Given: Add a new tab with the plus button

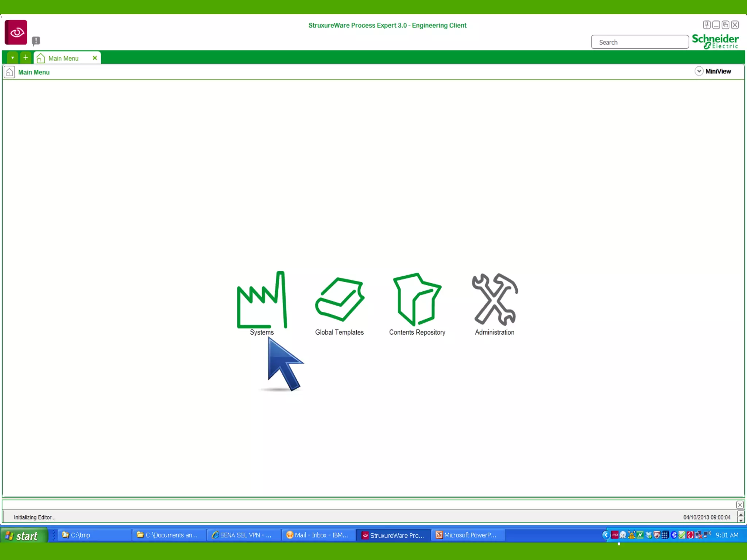Looking at the screenshot, I should (26, 58).
